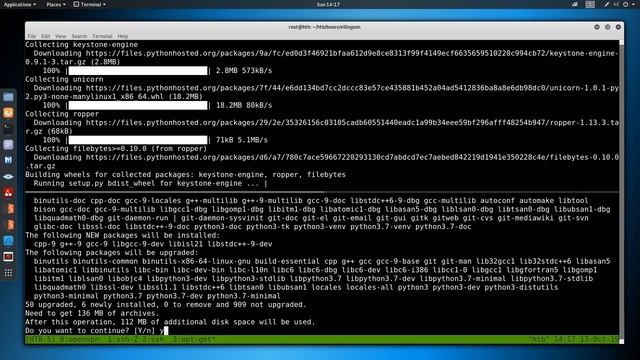Open the Applications menu
This screenshot has height=360, width=640.
(x=19, y=4)
